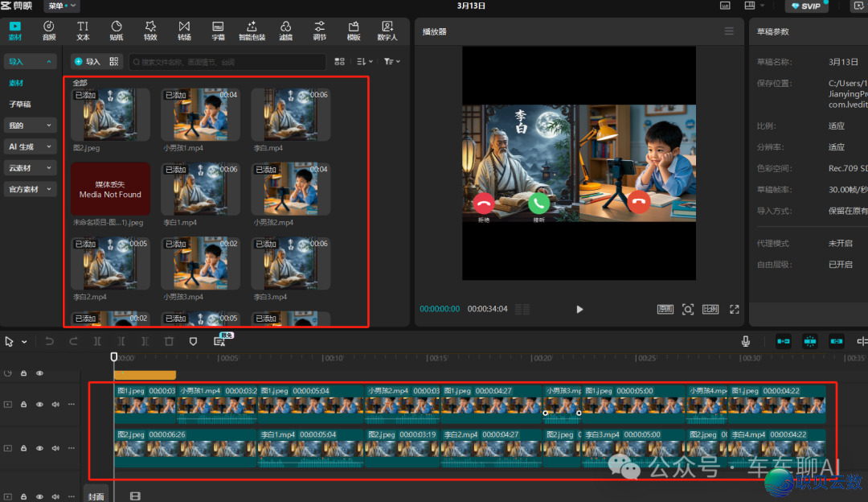Click the caption tool with 限免 badge

click(220, 341)
